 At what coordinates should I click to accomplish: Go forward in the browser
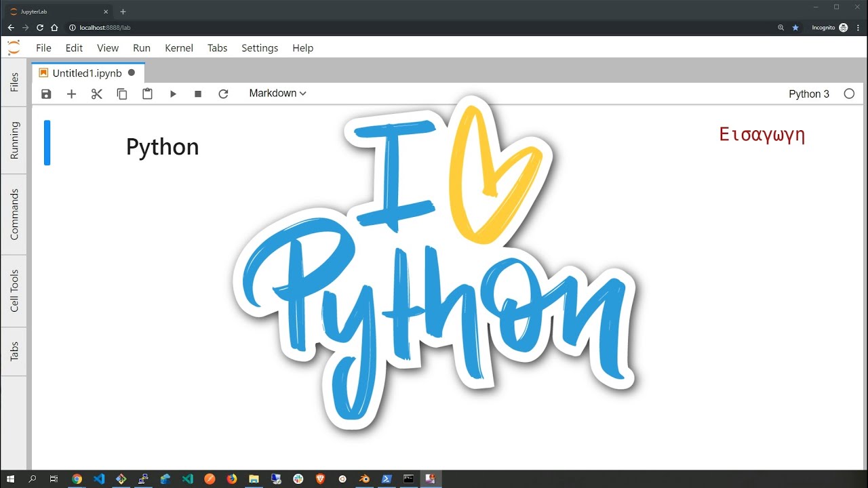coord(25,28)
